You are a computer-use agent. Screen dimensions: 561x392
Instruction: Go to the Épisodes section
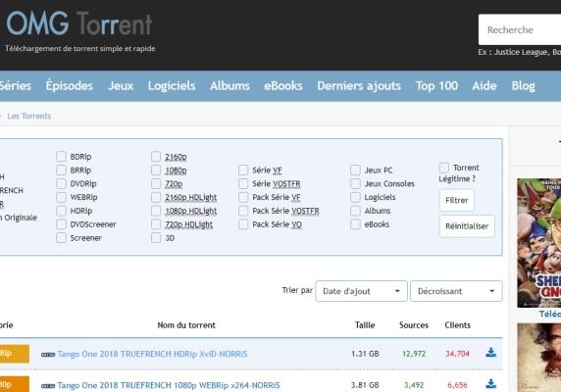pyautogui.click(x=69, y=86)
